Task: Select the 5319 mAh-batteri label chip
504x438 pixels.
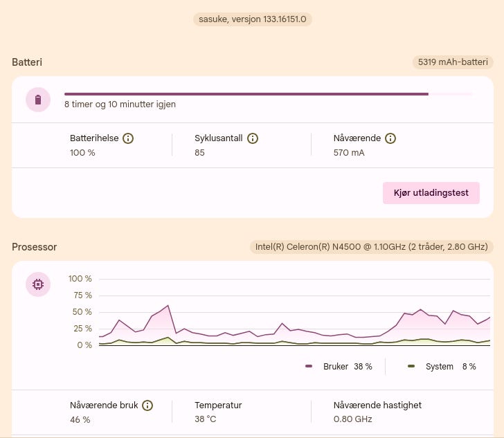Action: [453, 62]
